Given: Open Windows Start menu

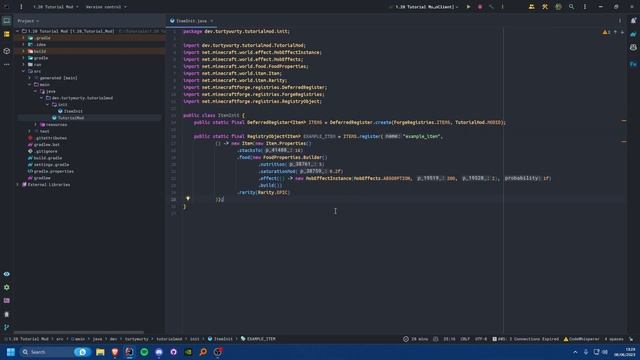Looking at the screenshot, I should click(x=11, y=352).
